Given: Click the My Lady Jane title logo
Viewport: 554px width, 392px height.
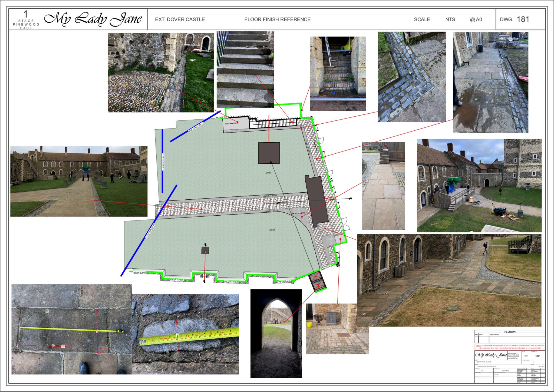Looking at the screenshot, I should click(x=93, y=19).
